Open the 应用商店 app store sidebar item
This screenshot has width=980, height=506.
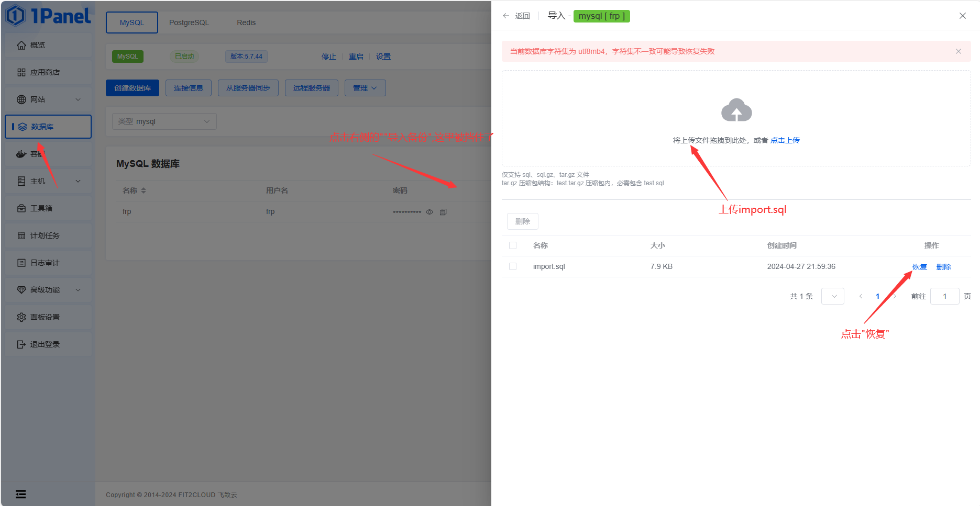[x=45, y=72]
